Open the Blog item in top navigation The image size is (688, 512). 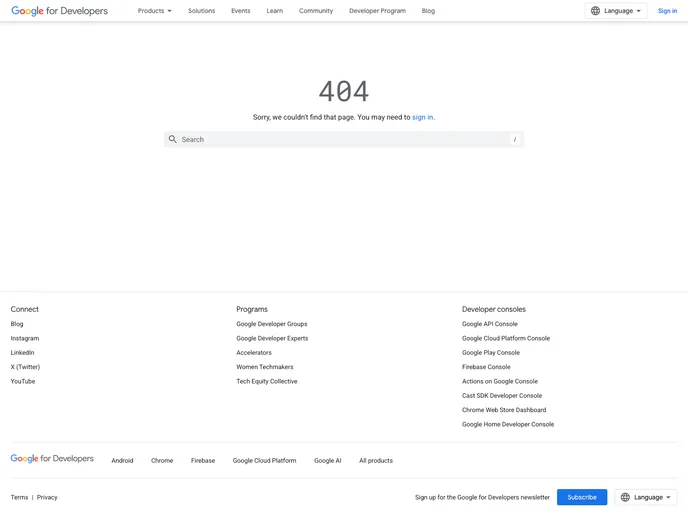click(428, 11)
